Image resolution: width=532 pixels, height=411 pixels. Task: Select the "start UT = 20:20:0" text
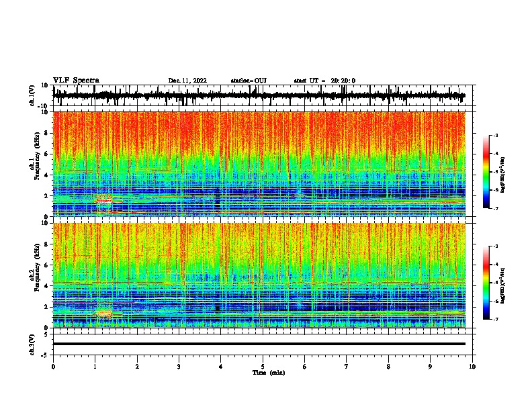click(x=324, y=81)
